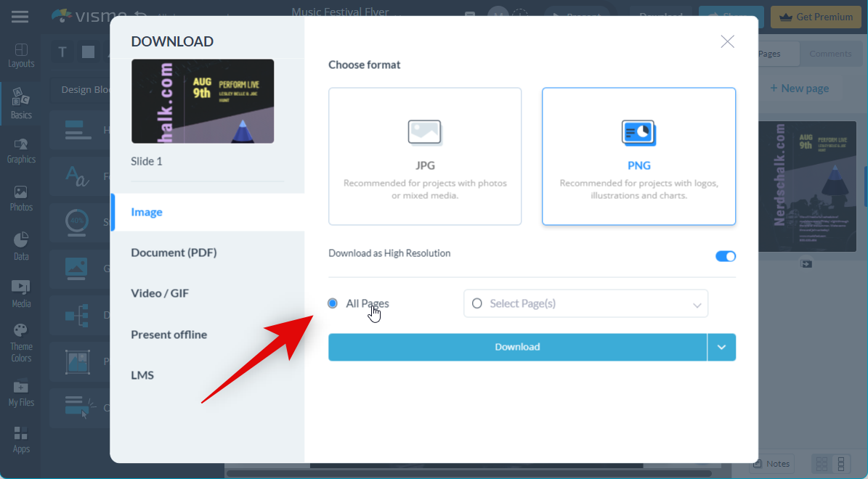Image resolution: width=868 pixels, height=479 pixels.
Task: Open the Present offline option
Action: coord(169,334)
